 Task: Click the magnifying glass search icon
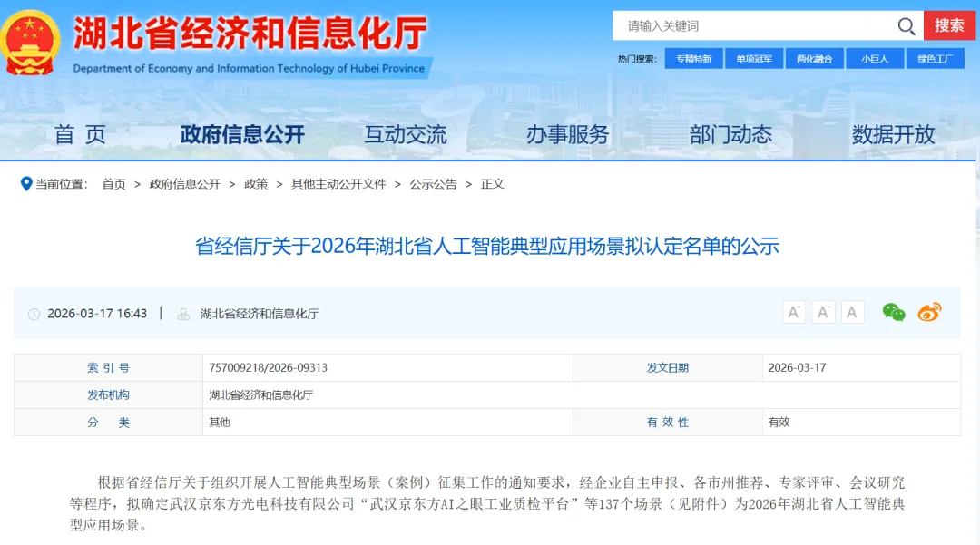coord(906,26)
